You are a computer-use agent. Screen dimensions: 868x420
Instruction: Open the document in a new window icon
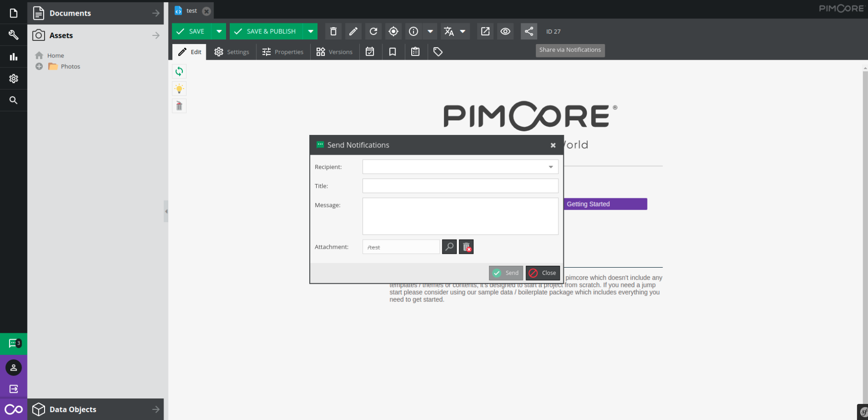485,31
